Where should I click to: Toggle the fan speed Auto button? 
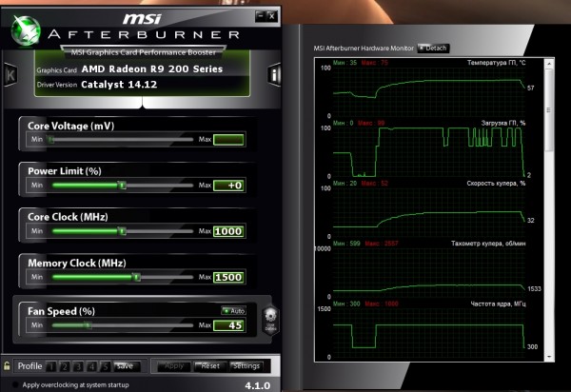point(234,311)
